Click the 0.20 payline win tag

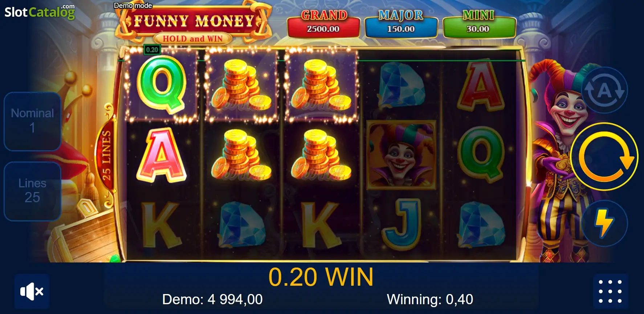(152, 50)
